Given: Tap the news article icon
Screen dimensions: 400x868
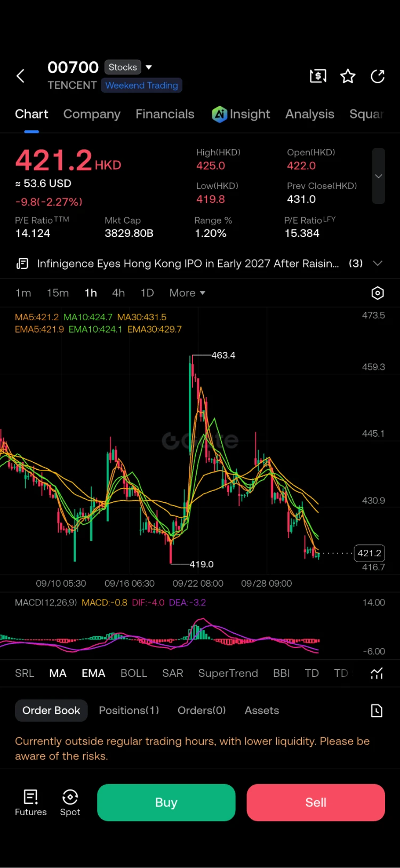Looking at the screenshot, I should (22, 263).
